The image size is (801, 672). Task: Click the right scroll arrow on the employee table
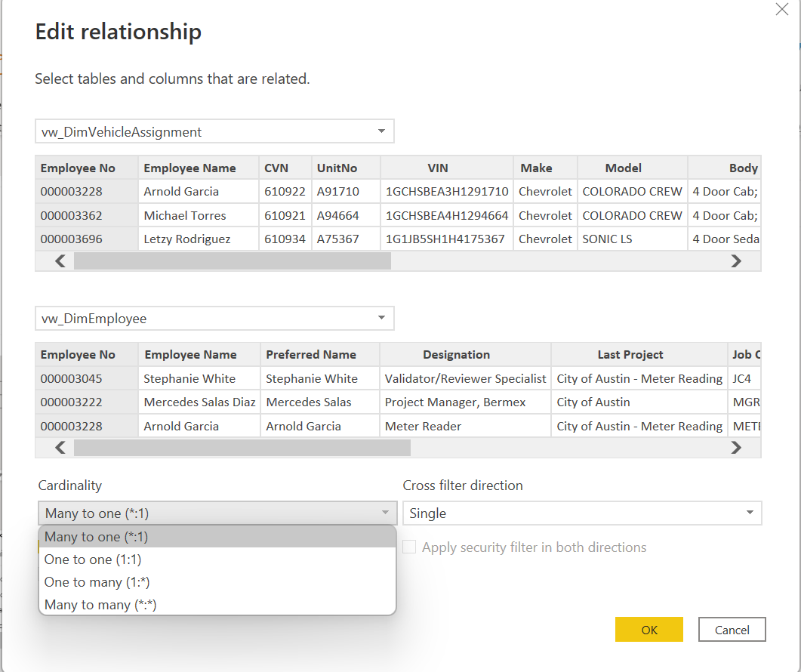pyautogui.click(x=735, y=447)
